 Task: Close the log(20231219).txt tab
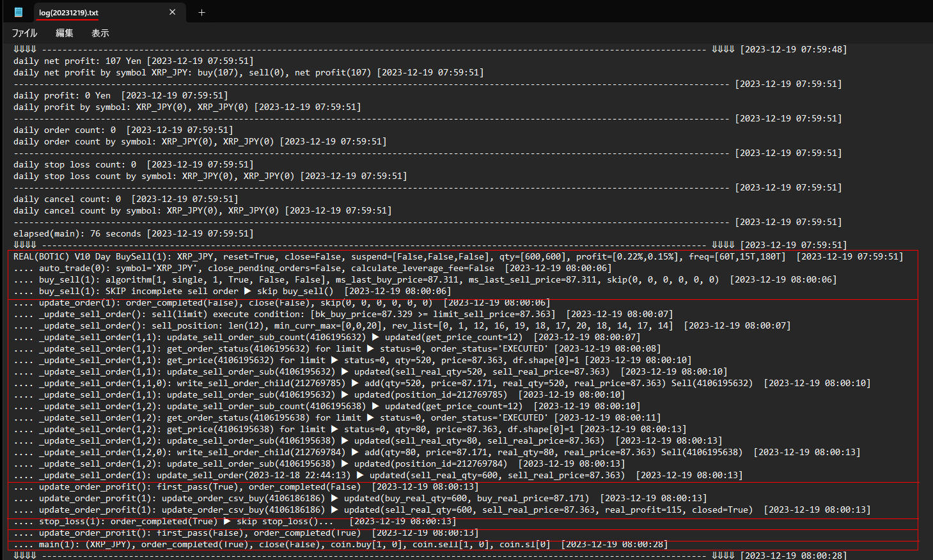point(173,12)
